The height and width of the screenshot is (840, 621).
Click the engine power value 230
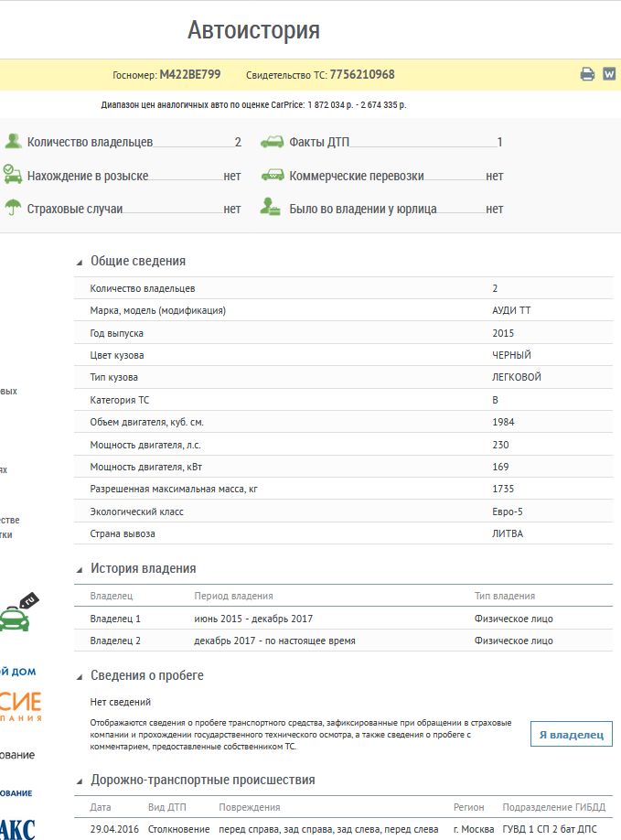click(x=500, y=444)
